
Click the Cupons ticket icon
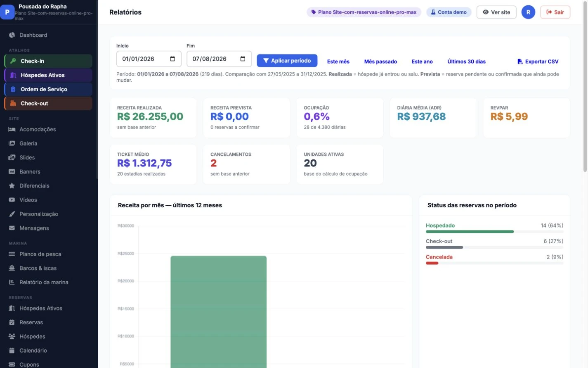(12, 364)
